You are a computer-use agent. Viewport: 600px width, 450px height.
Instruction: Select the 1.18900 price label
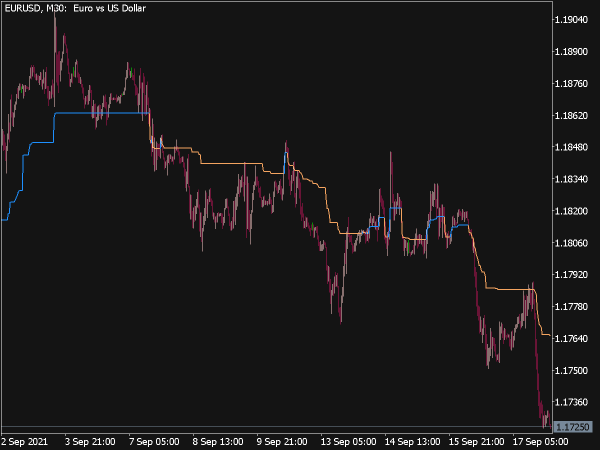pyautogui.click(x=571, y=52)
